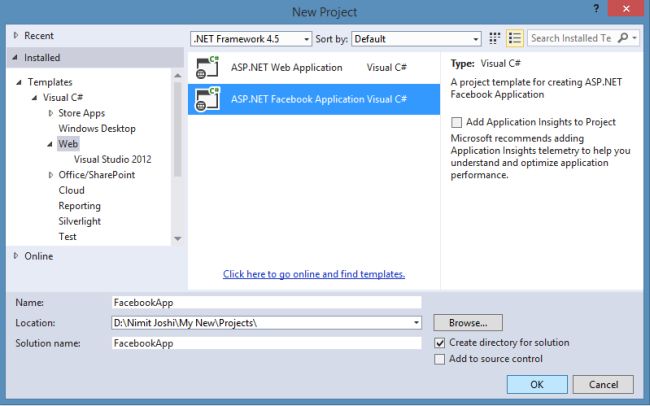
Task: Check Add to source control
Action: 439,359
